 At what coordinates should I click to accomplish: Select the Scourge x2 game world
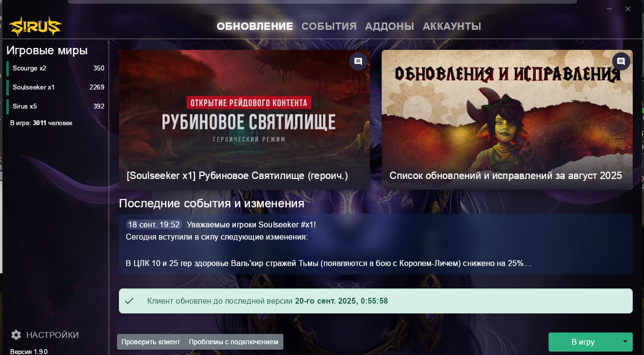56,68
